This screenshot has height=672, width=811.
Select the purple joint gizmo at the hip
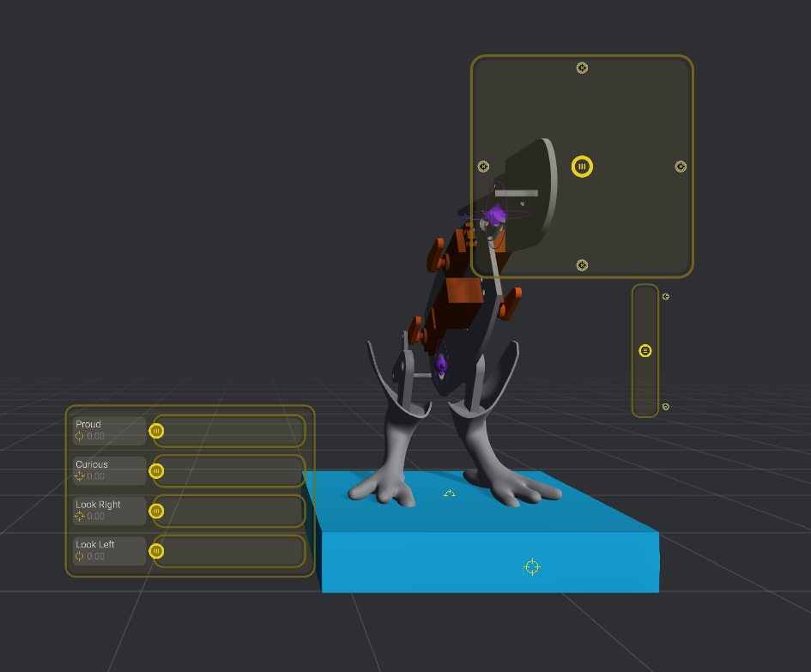441,364
